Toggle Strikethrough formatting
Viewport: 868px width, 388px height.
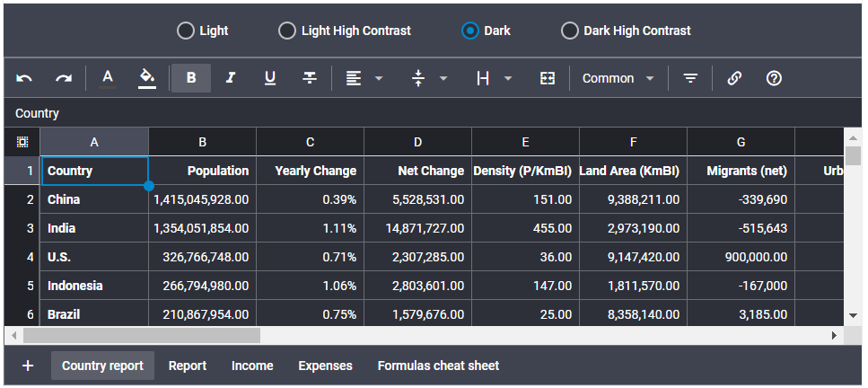click(310, 78)
